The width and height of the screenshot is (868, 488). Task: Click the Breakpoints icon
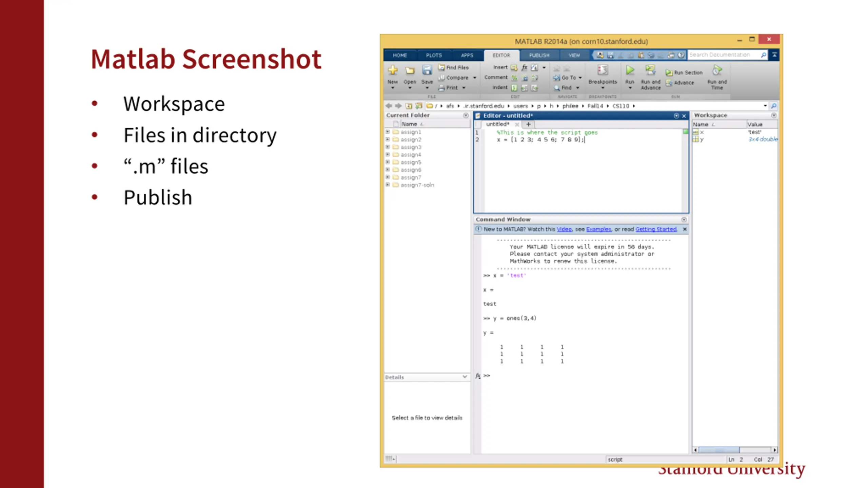[x=603, y=70]
